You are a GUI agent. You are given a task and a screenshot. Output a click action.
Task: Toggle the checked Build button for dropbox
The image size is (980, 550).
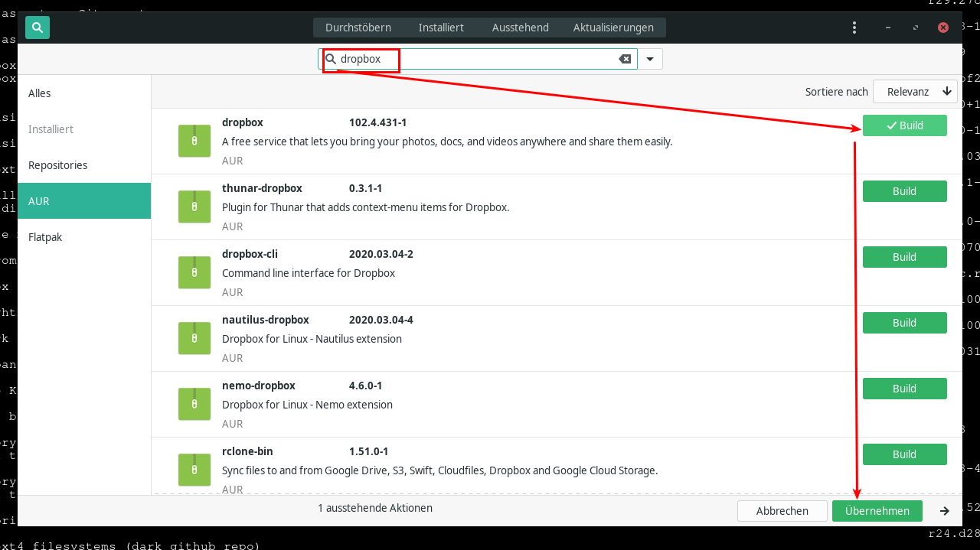coord(905,125)
